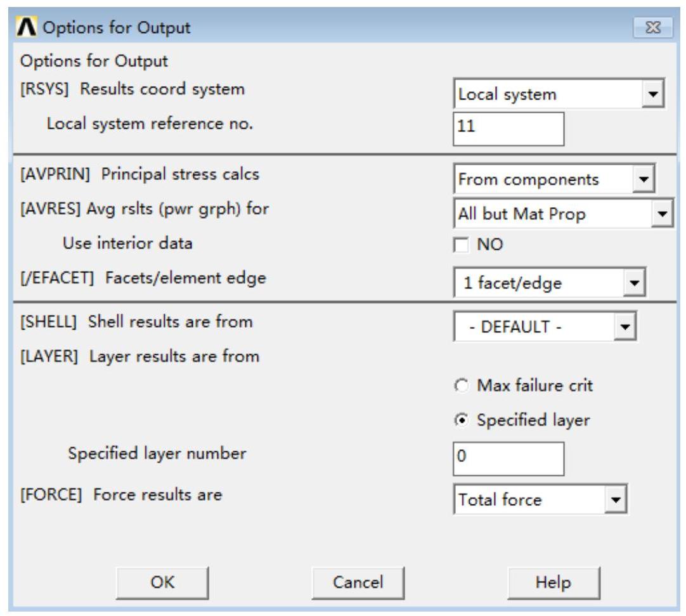Click the Local system reference no. field

tap(508, 129)
